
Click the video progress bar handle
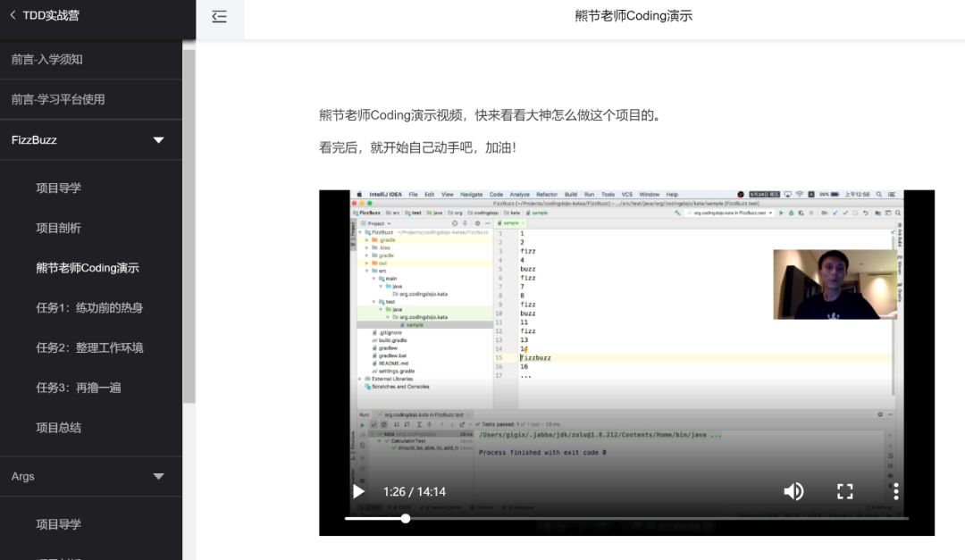click(x=406, y=519)
